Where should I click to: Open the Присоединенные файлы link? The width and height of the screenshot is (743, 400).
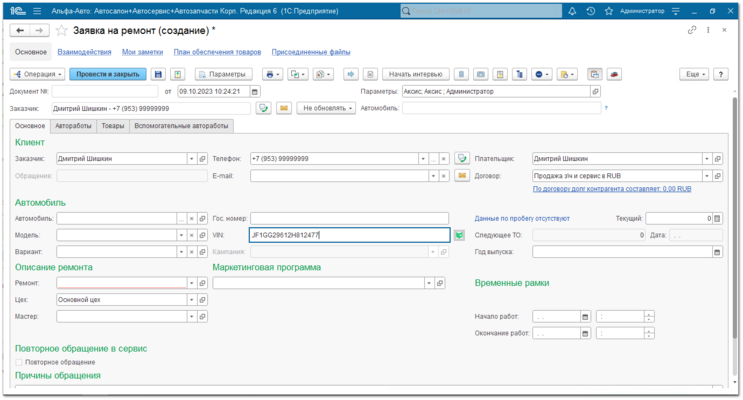click(311, 52)
